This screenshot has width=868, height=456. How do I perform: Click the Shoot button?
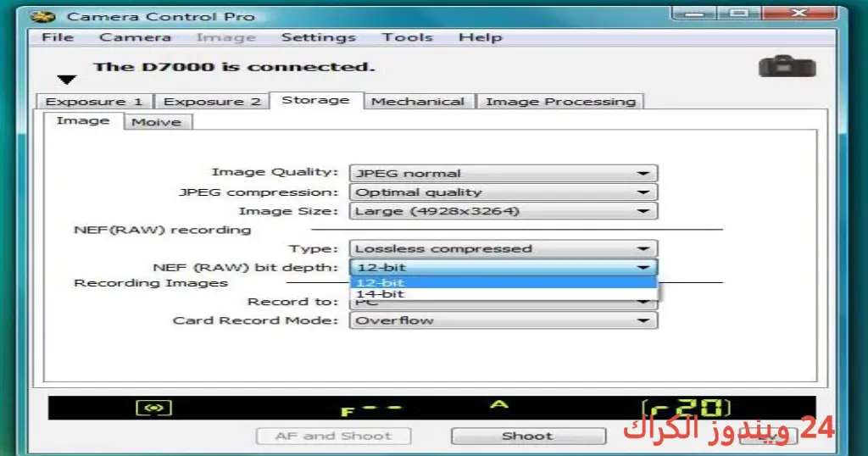point(528,436)
